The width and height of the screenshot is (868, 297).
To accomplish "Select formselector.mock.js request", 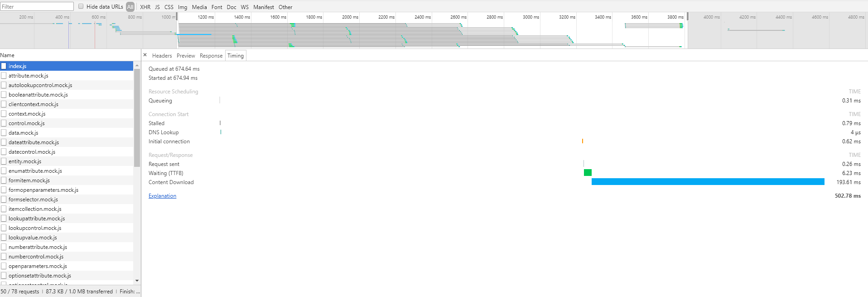I will pos(67,200).
